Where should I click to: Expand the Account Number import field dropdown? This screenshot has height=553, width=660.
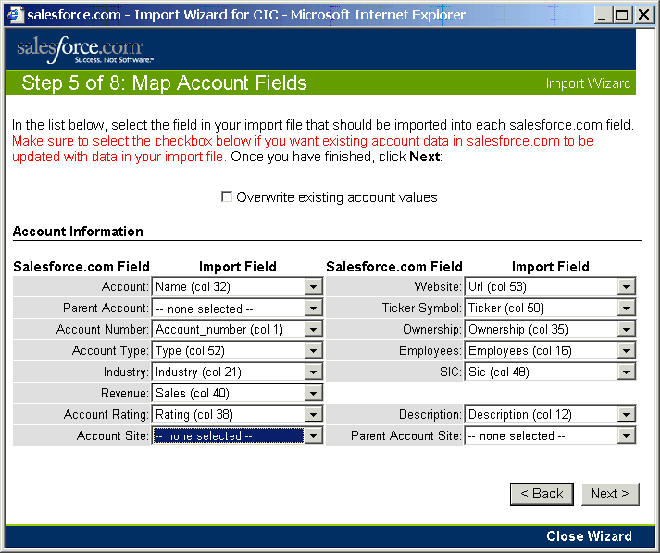[x=237, y=330]
